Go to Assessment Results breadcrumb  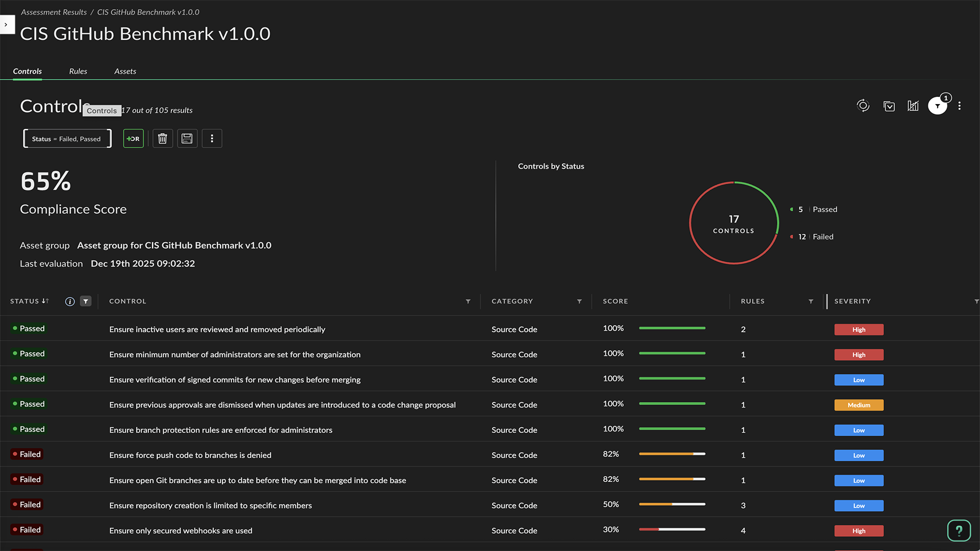point(54,12)
